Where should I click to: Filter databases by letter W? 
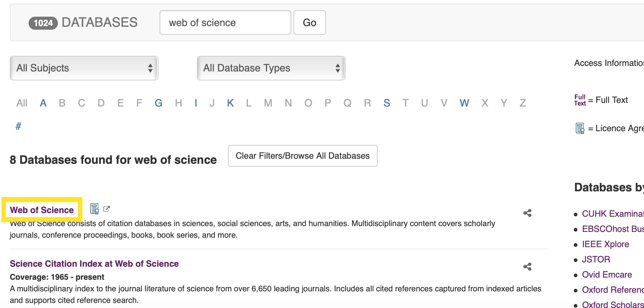tap(464, 103)
